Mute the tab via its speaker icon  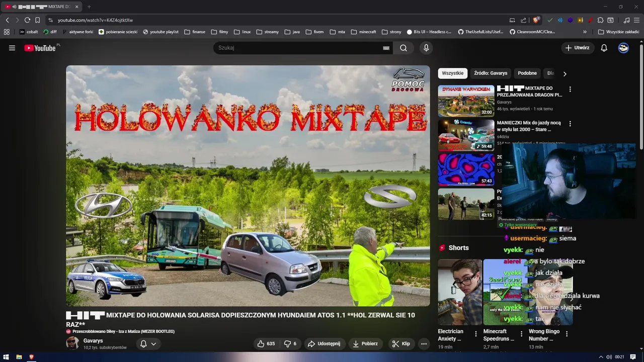14,7
